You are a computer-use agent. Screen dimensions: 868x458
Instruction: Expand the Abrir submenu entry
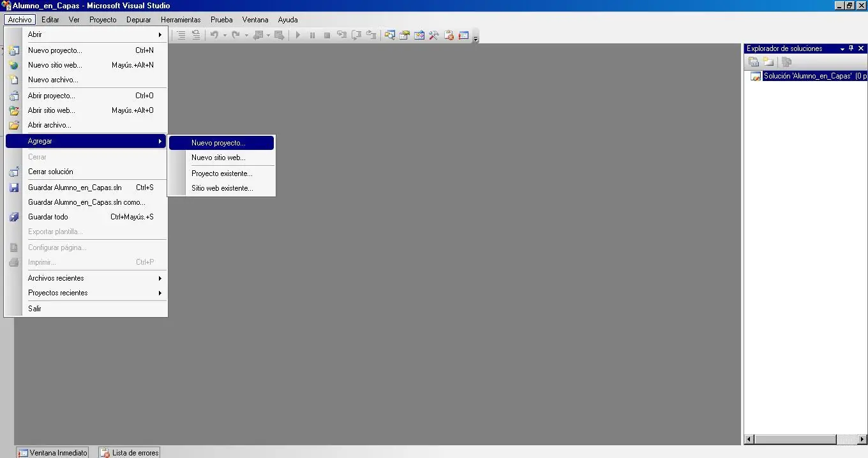point(86,34)
